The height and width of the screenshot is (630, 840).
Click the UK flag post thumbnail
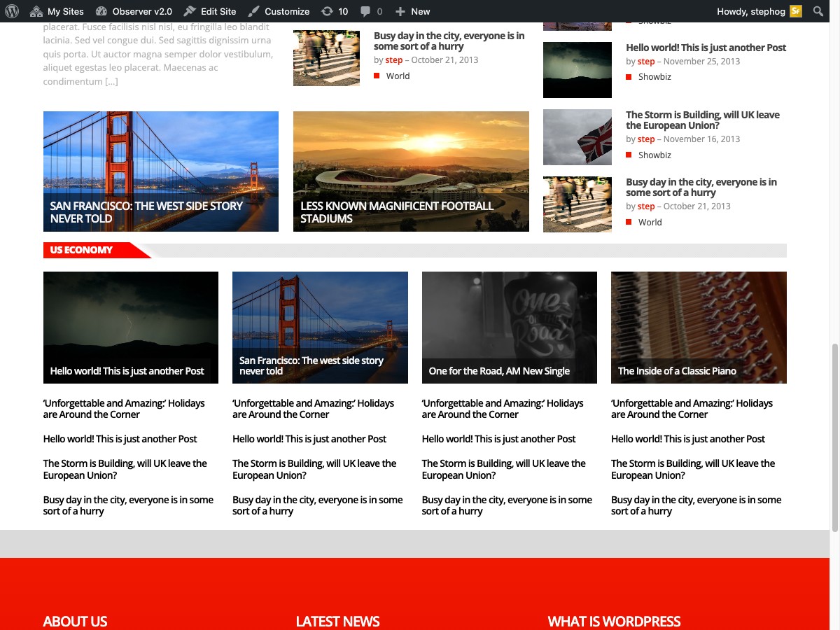pyautogui.click(x=577, y=137)
